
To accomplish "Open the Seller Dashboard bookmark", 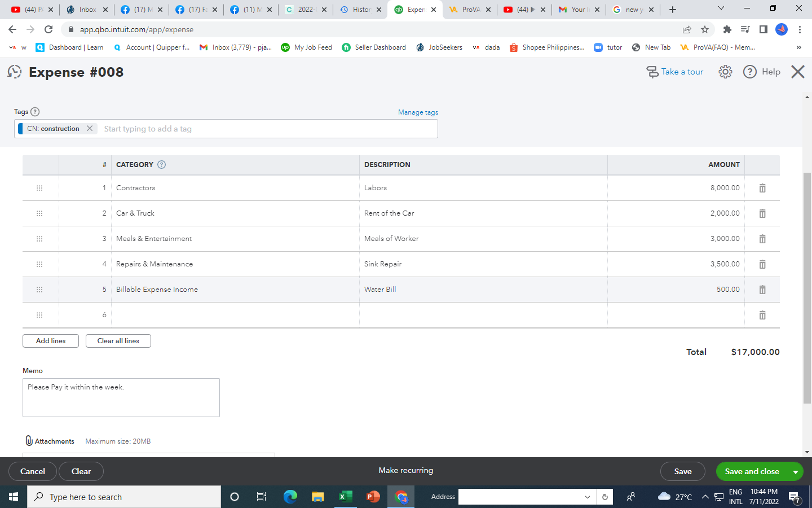I will click(x=374, y=47).
